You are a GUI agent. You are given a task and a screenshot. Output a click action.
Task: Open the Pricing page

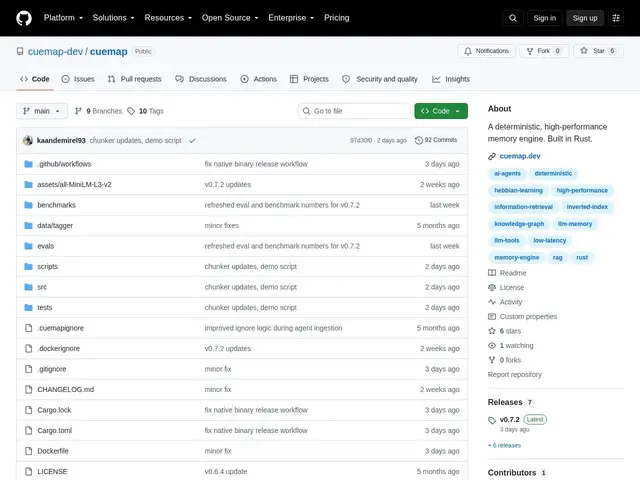click(x=337, y=18)
